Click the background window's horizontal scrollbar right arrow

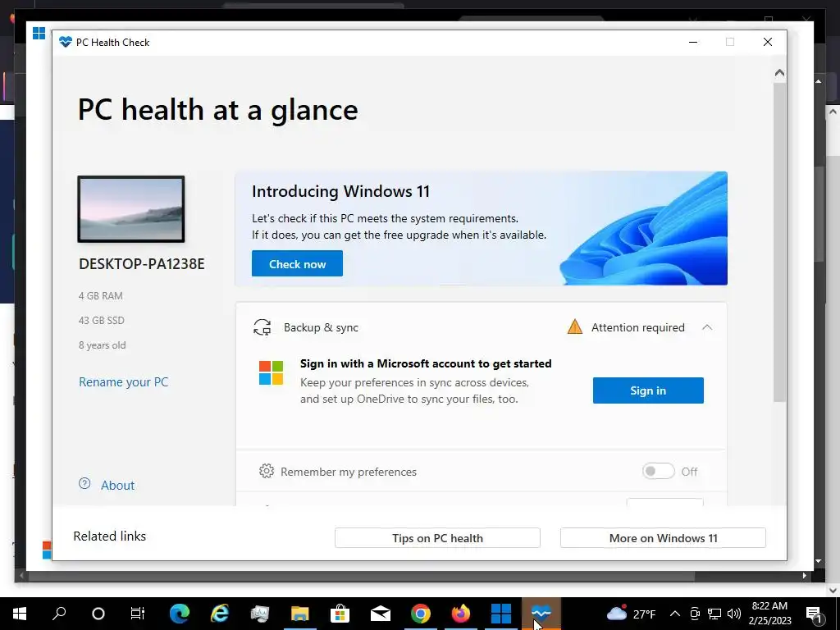pyautogui.click(x=805, y=575)
